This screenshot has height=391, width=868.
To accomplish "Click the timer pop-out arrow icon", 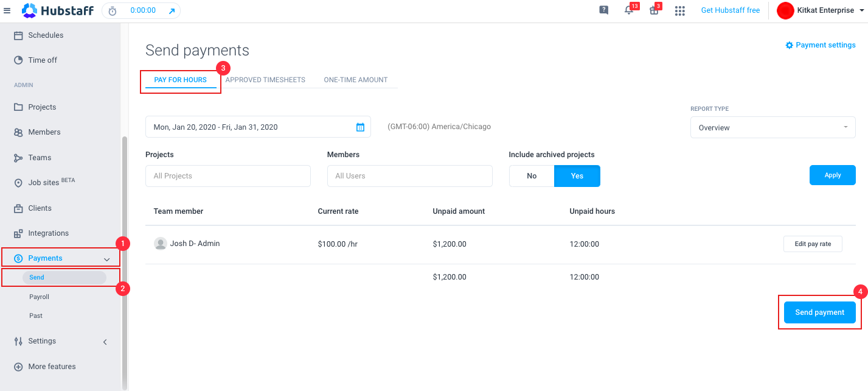I will (172, 11).
